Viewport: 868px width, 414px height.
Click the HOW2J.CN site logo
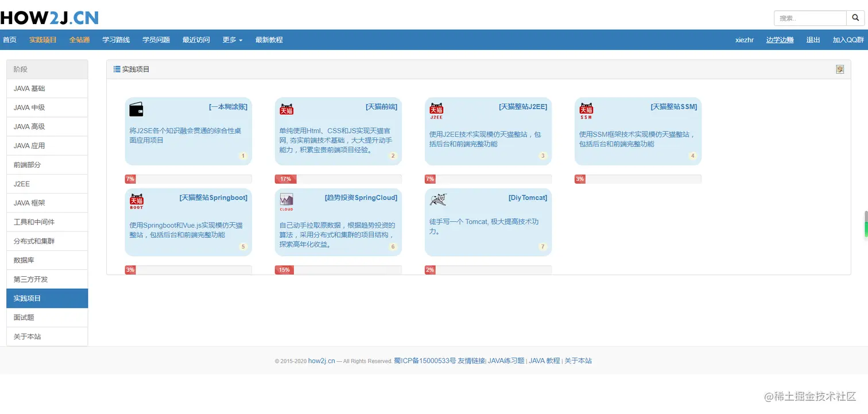[49, 18]
